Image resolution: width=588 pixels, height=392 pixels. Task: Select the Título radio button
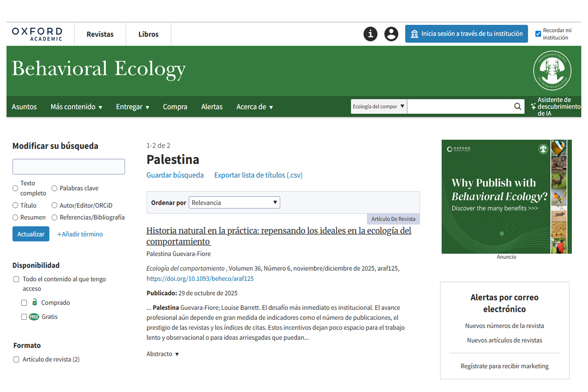[x=15, y=205]
